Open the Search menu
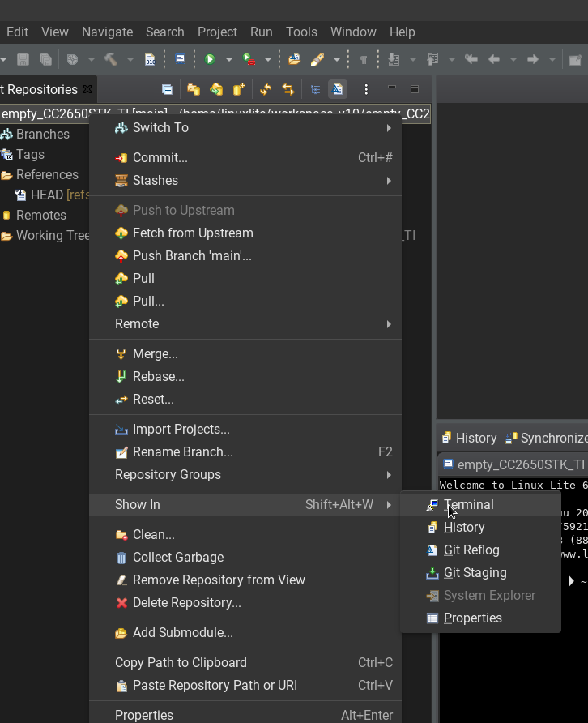Viewport: 588px width, 723px height. [x=165, y=32]
